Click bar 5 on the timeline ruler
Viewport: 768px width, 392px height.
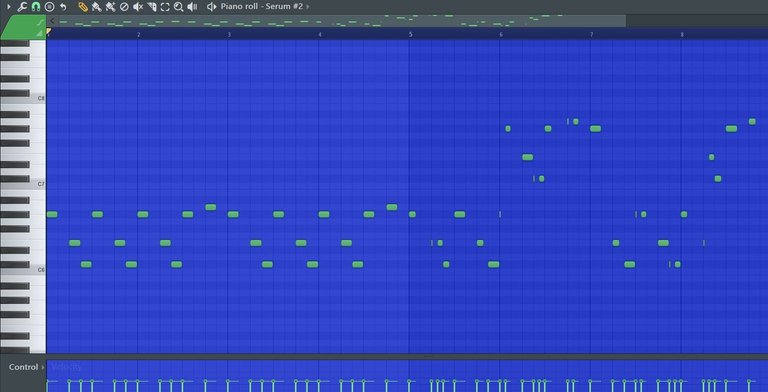[410, 34]
